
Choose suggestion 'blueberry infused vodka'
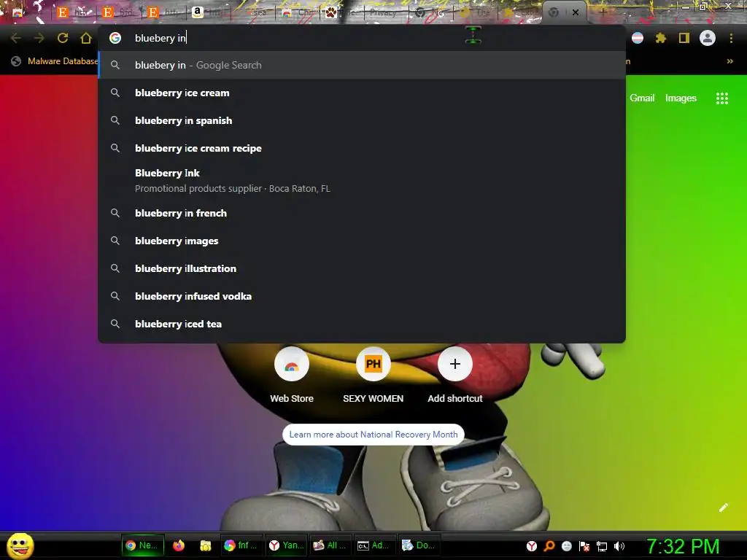[362, 296]
